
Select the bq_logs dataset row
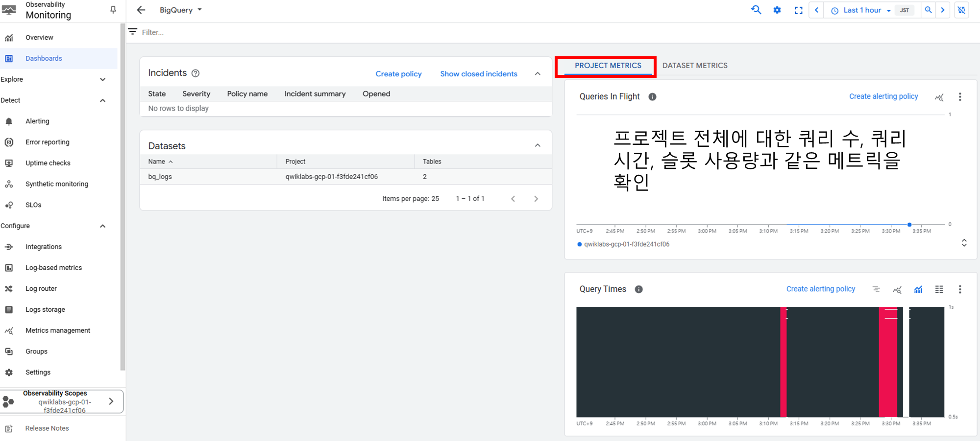pyautogui.click(x=346, y=177)
